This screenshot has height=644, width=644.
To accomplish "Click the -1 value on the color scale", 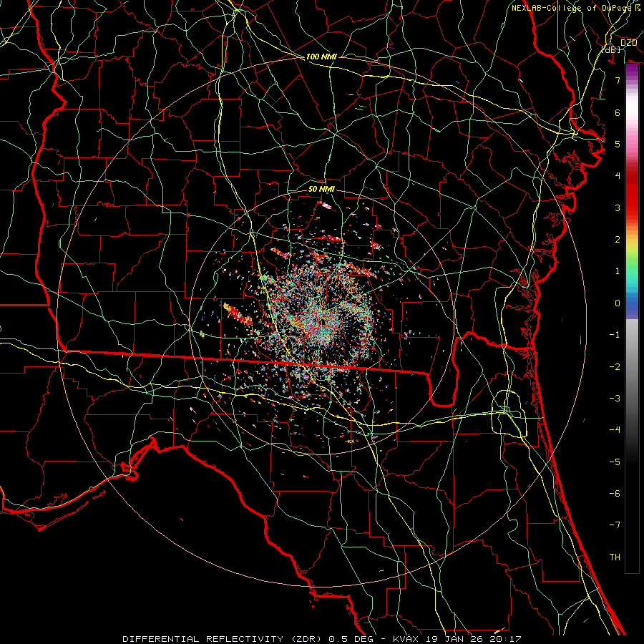I will point(615,335).
